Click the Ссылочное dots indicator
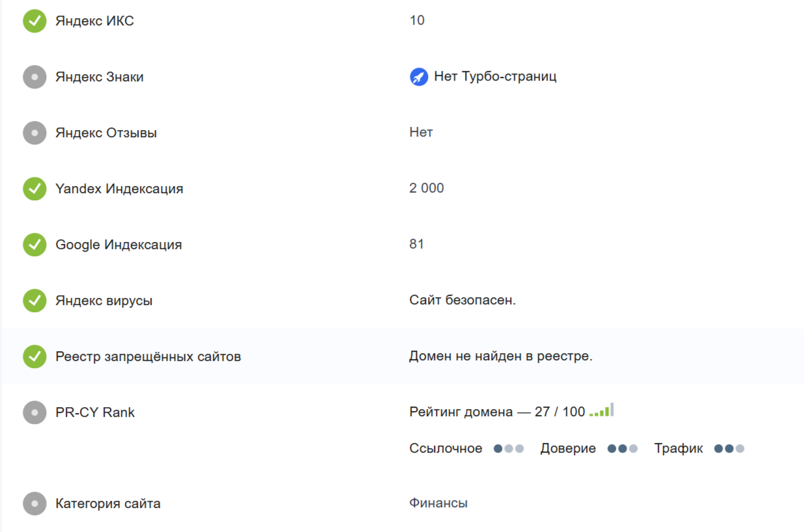 point(509,449)
